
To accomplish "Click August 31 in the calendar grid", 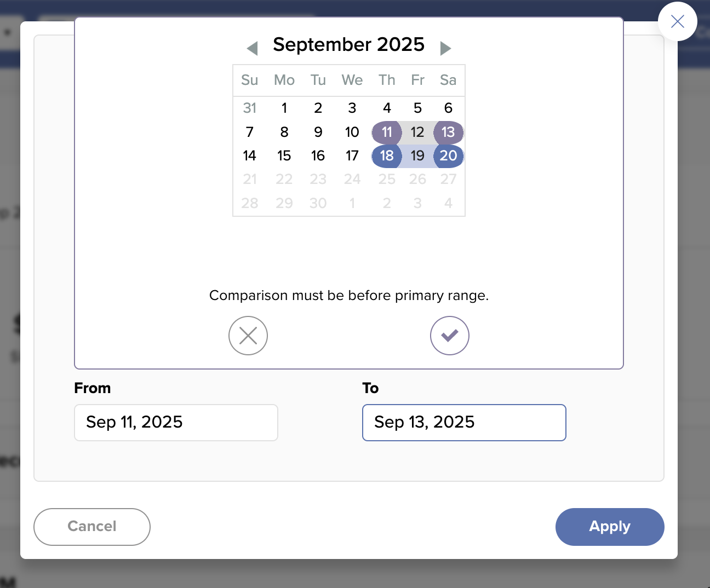I will coord(250,108).
